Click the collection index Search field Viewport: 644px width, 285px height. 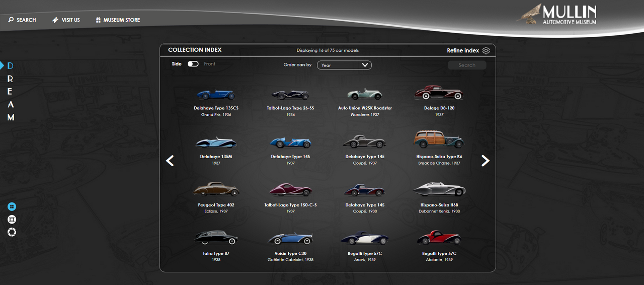[466, 65]
